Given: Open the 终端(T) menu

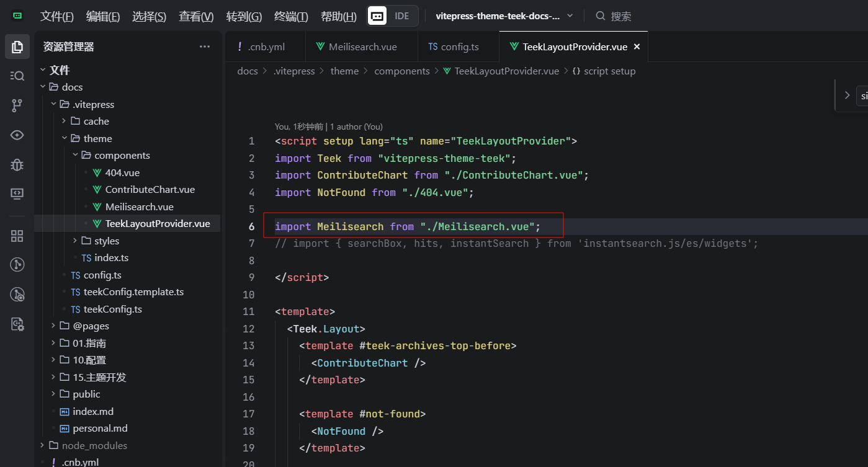Looking at the screenshot, I should pyautogui.click(x=291, y=17).
